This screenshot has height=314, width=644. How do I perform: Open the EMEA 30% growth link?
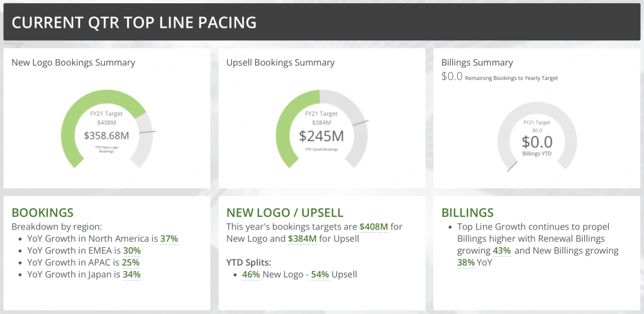click(132, 250)
